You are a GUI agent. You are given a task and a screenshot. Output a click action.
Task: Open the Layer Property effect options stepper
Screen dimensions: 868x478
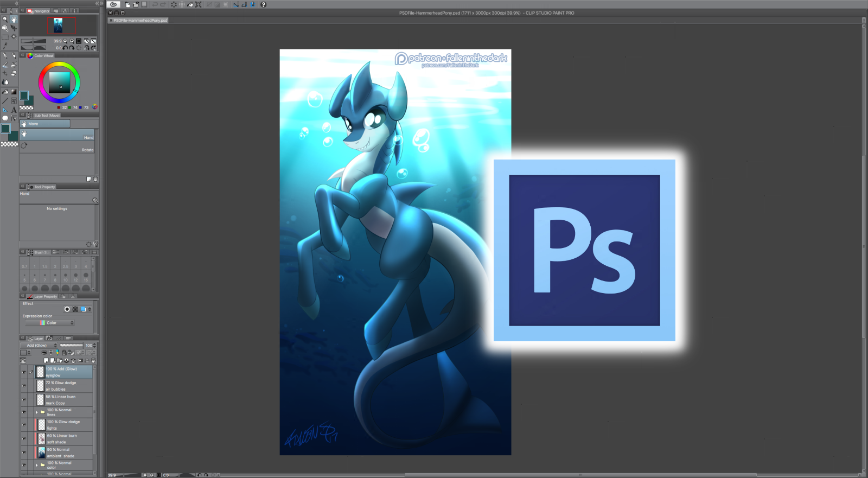point(90,309)
